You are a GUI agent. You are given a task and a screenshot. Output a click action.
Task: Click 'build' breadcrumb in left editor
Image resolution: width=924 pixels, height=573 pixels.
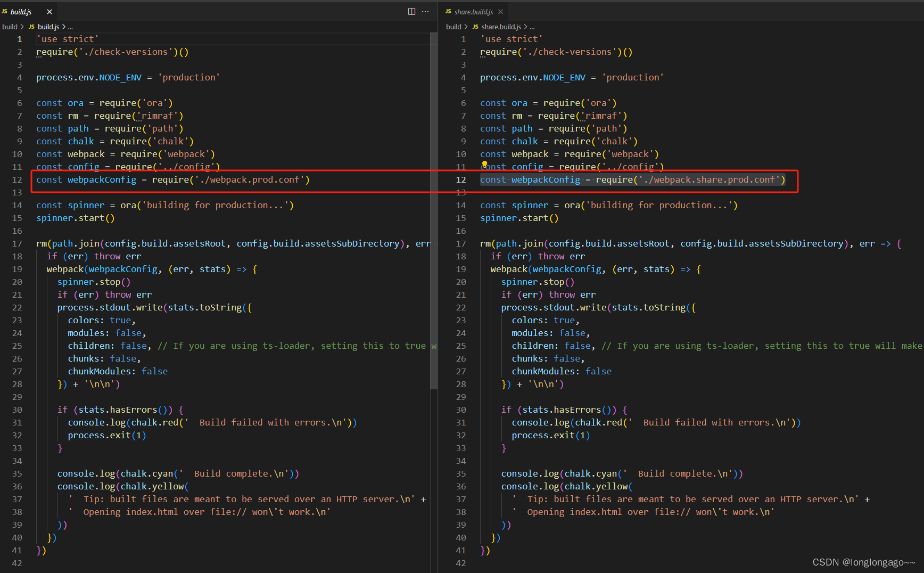click(10, 27)
